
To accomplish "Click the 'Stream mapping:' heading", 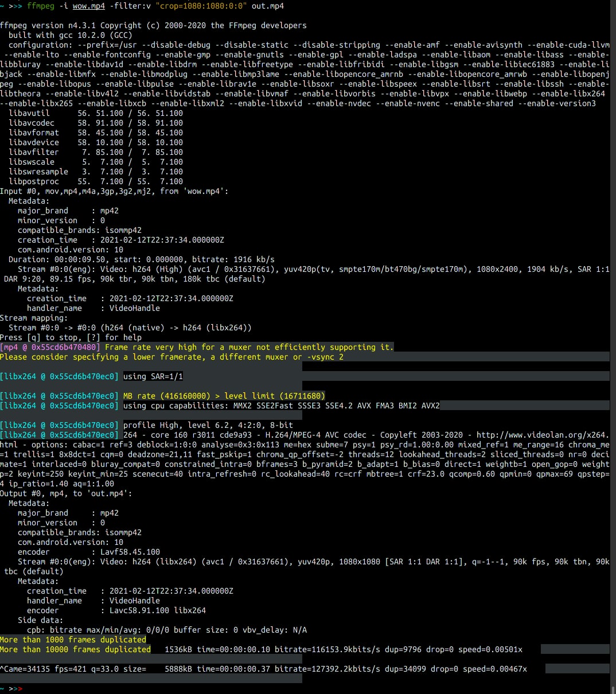I will [x=34, y=318].
